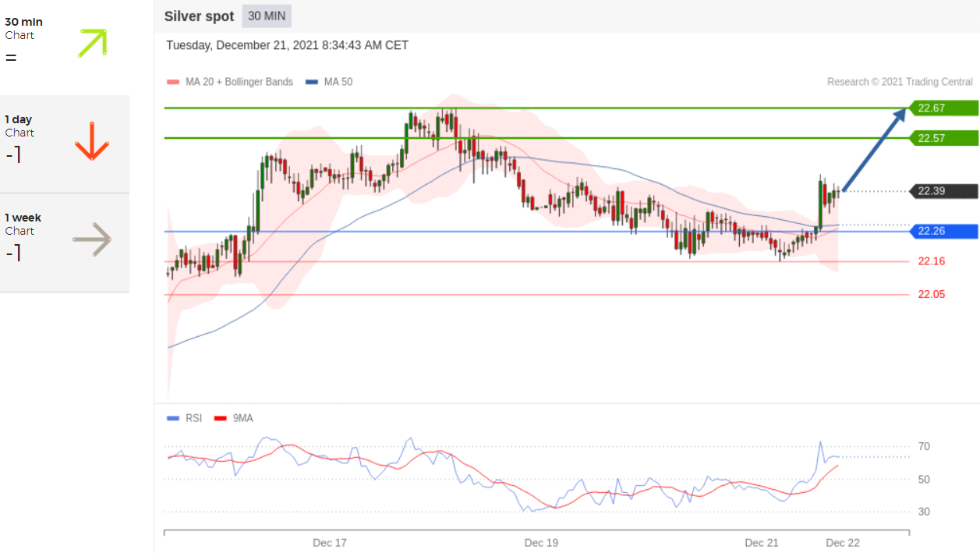Click the Dec 22 axis date
Image resolution: width=980 pixels, height=553 pixels.
pos(843,543)
